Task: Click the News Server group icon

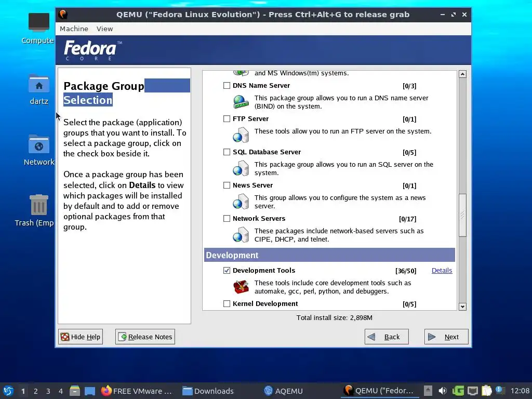Action: coord(241,202)
